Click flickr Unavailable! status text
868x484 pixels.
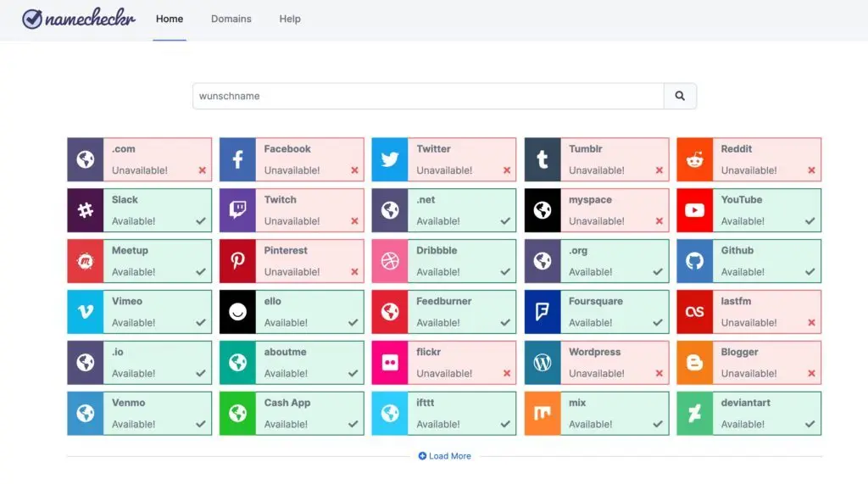pyautogui.click(x=444, y=374)
